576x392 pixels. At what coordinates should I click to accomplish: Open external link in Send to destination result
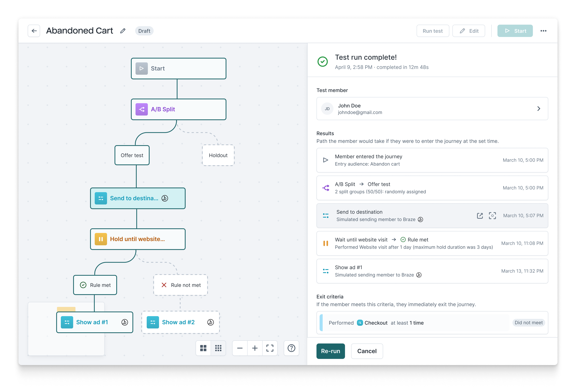pos(480,215)
